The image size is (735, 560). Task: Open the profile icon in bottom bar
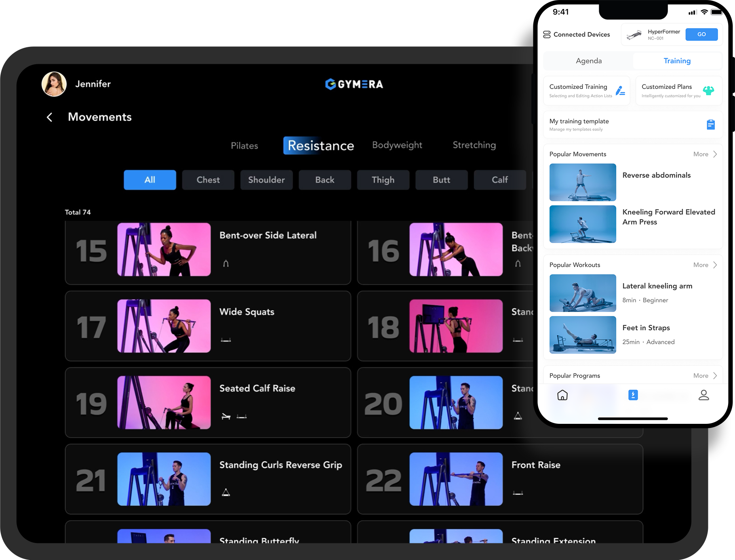(703, 395)
